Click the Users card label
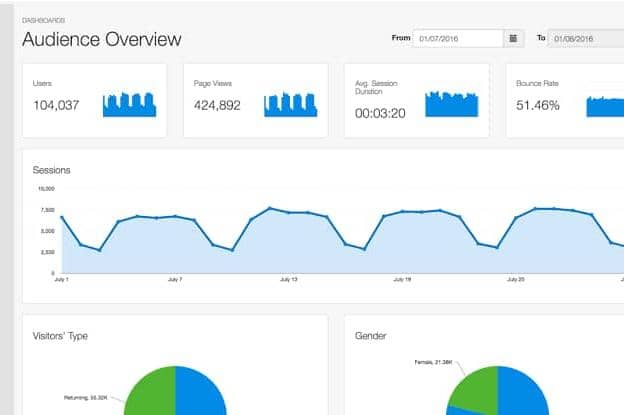624x415 pixels. [42, 83]
